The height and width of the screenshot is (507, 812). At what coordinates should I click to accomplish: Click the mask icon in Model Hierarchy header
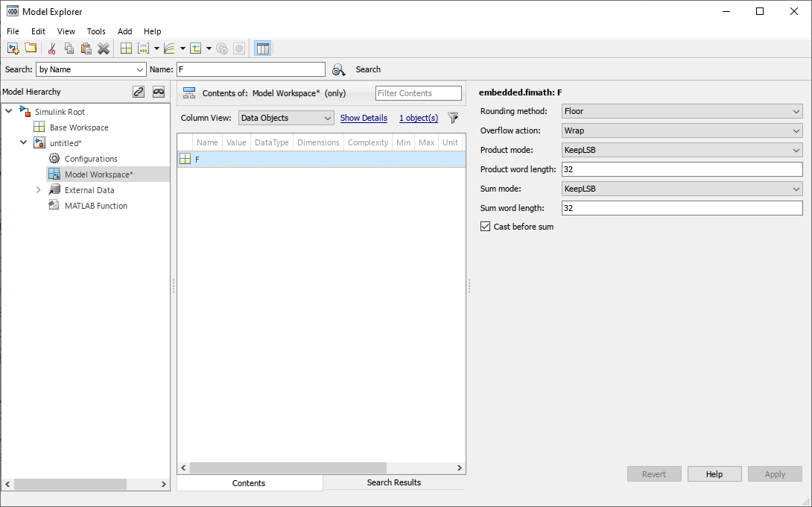point(159,92)
